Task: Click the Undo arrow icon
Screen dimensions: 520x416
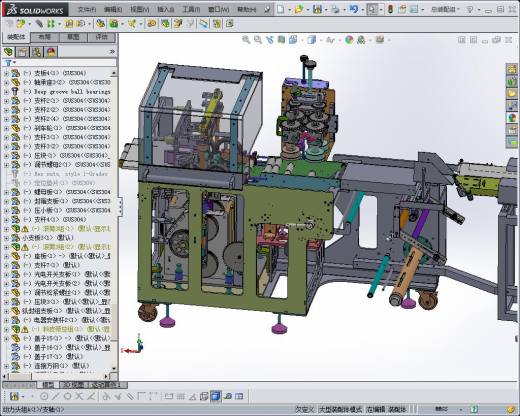Action: pos(354,10)
